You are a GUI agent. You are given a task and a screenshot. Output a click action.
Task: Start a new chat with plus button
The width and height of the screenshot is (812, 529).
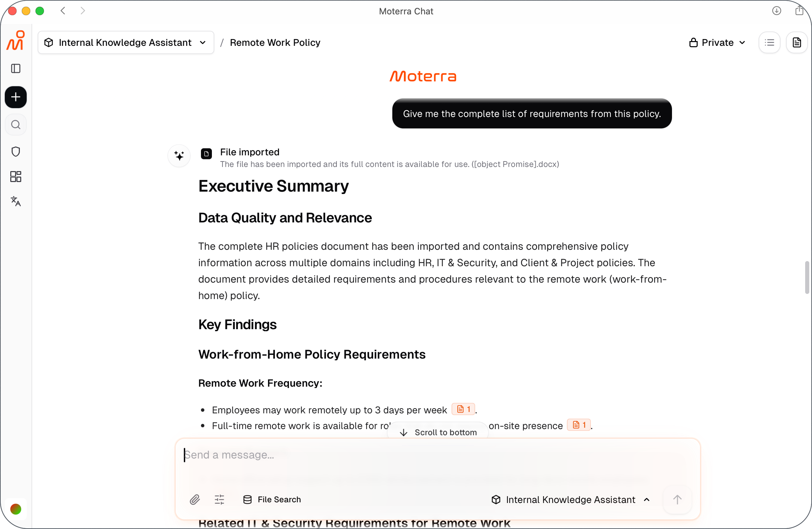[16, 97]
